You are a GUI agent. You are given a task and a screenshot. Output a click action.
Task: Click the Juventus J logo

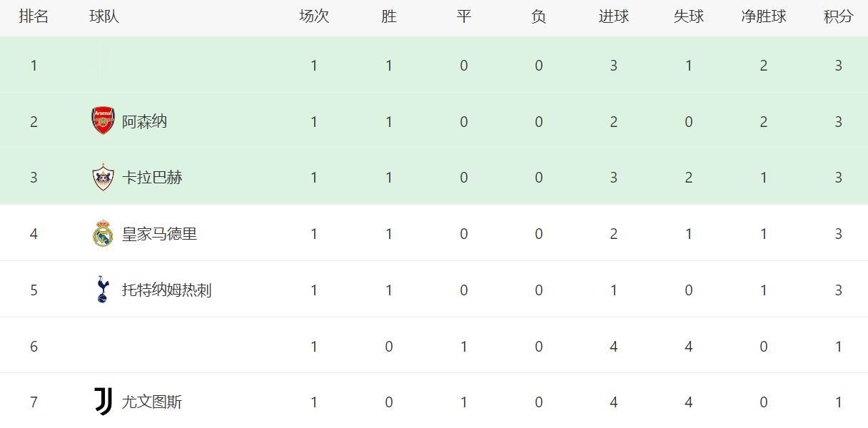(x=103, y=402)
